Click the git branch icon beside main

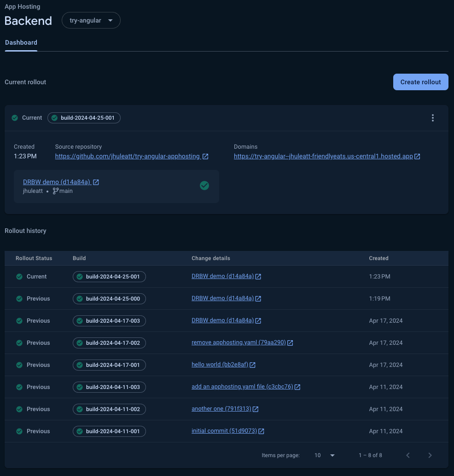[56, 191]
